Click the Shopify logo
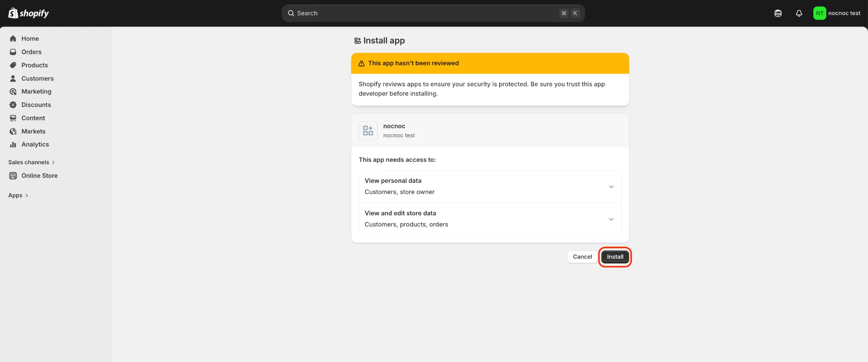This screenshot has width=868, height=362. pyautogui.click(x=28, y=13)
